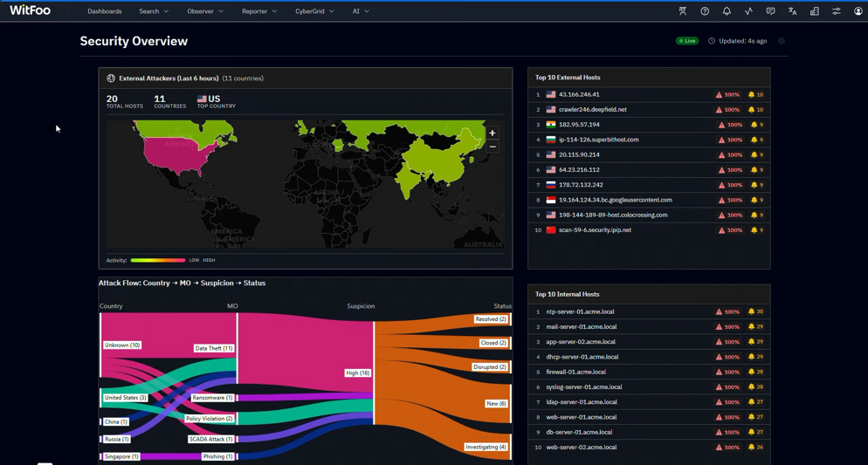
Task: Click the SCADA Attack (1) node
Action: pyautogui.click(x=211, y=439)
